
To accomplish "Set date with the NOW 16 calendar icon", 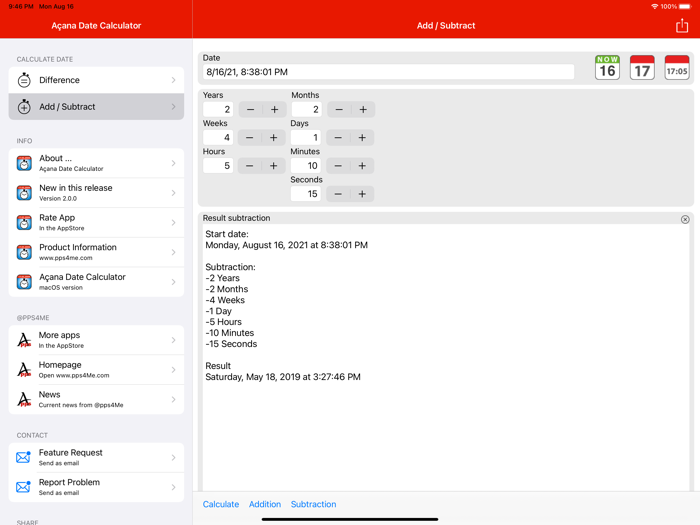I will [607, 67].
